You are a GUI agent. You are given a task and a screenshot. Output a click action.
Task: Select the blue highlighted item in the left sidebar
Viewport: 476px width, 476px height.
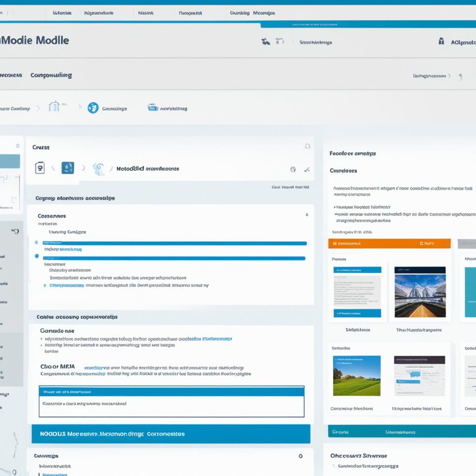point(10,161)
